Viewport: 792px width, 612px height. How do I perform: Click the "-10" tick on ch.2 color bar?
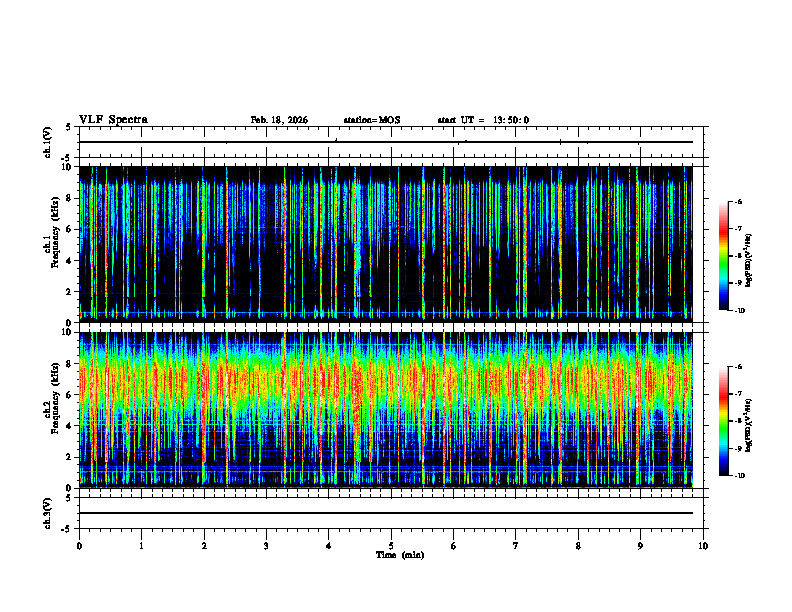tap(739, 476)
